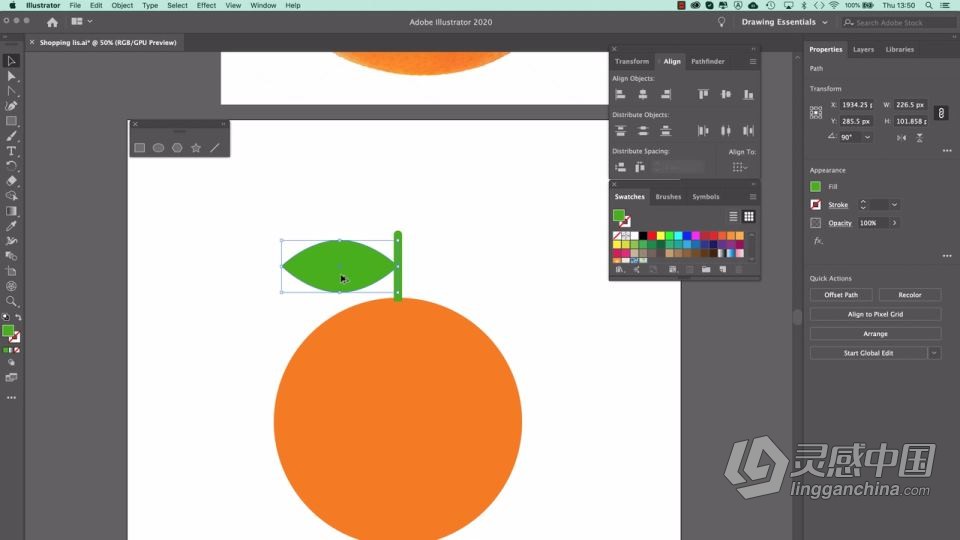Open the Drawing Essentials workspace switcher
The image size is (960, 540).
click(x=784, y=22)
